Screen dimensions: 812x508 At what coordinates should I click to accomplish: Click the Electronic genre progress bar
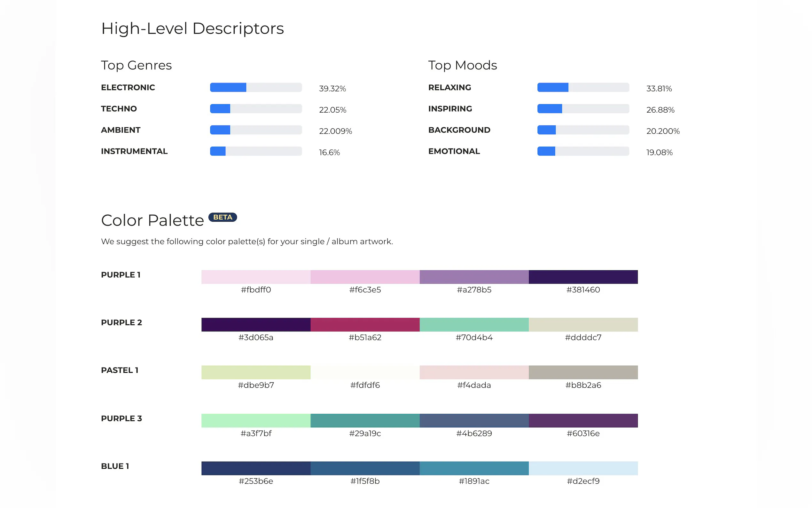click(256, 87)
